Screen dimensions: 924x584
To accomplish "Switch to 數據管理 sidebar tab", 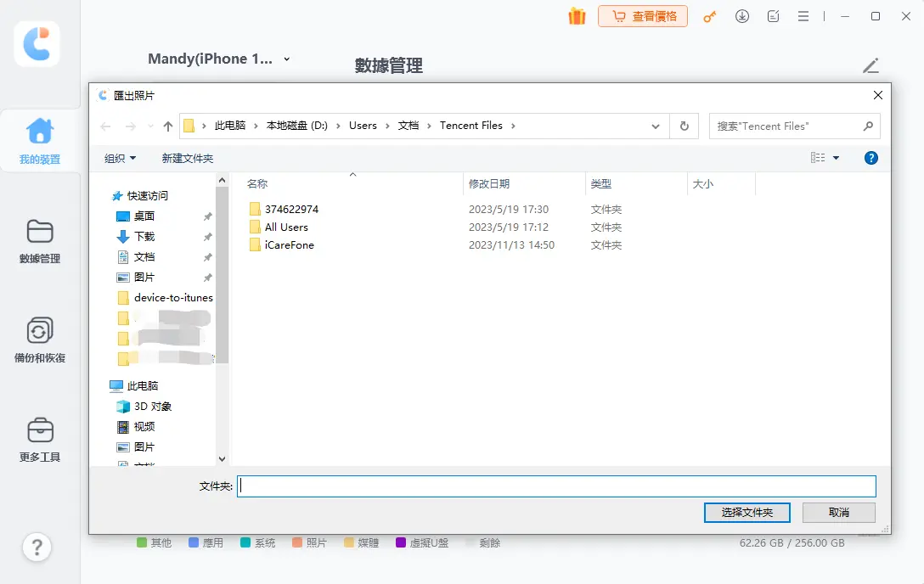I will (x=40, y=241).
